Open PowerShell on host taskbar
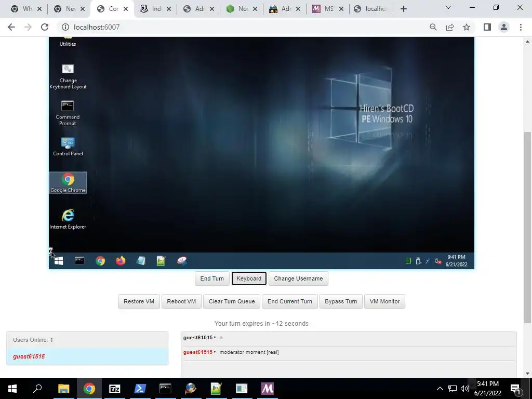This screenshot has height=399, width=532. tap(140, 389)
